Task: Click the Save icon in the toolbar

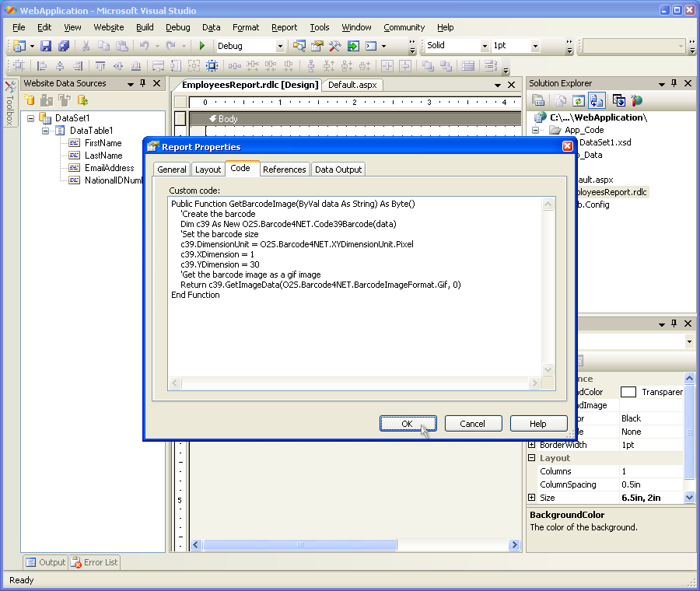Action: pos(46,47)
